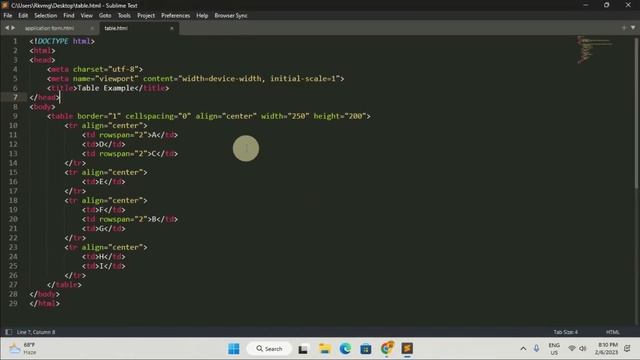640x360 pixels.
Task: Change the HTML syntax selector
Action: click(612, 332)
